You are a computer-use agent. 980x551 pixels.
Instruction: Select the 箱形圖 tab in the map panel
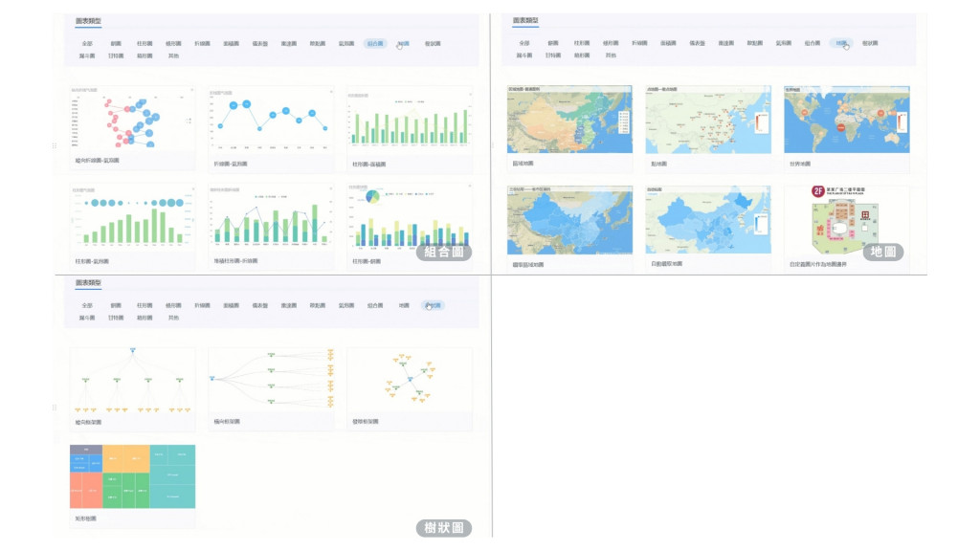point(581,55)
